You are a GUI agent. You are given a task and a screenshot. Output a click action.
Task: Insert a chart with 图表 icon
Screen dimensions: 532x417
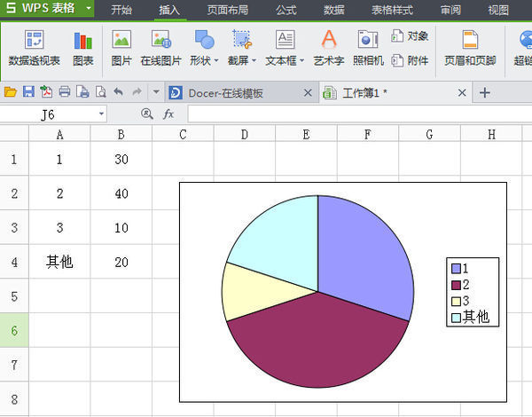click(x=83, y=48)
